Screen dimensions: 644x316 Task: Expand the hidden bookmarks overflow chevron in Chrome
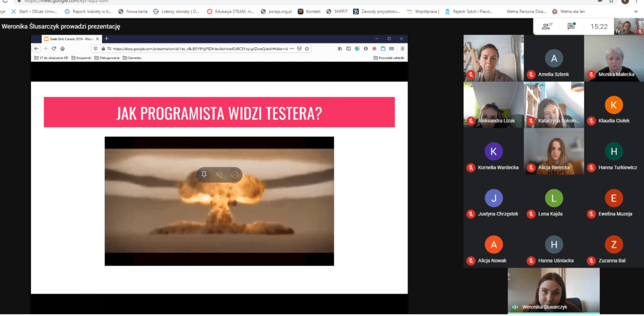637,11
